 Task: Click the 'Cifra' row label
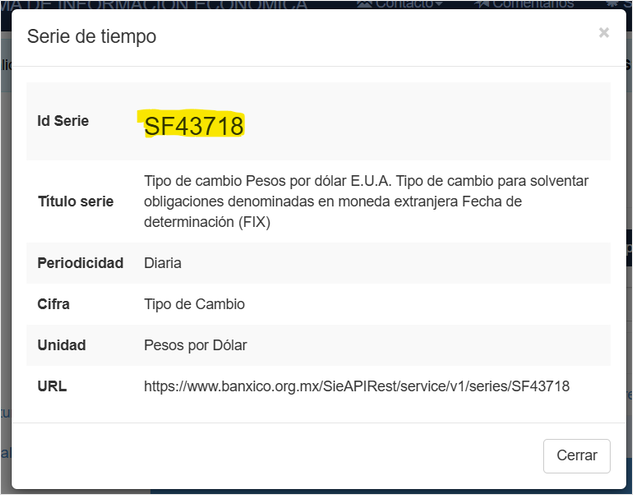[54, 304]
